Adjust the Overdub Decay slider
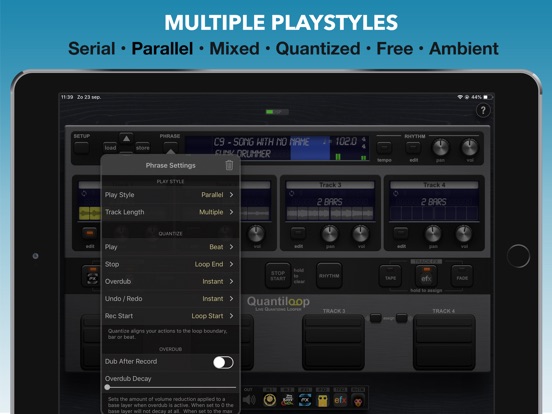 pos(170,387)
